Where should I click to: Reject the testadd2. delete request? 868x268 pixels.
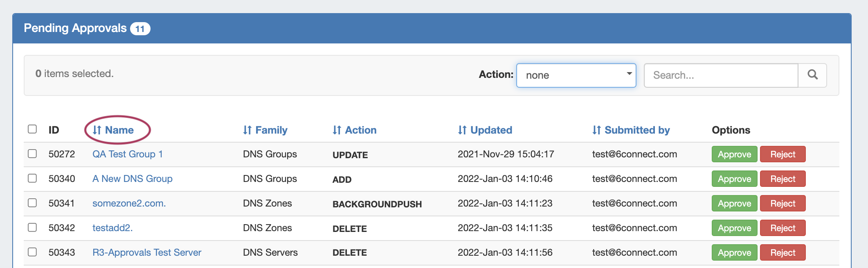[783, 228]
